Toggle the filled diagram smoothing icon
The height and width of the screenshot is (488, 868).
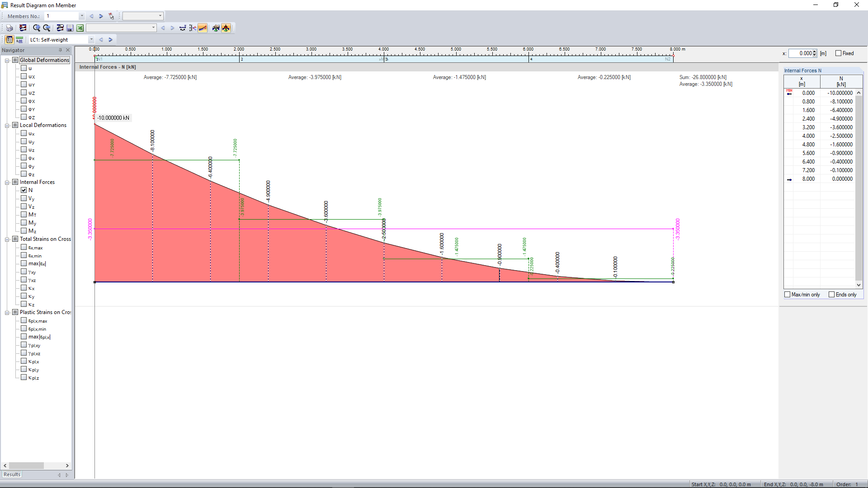tap(203, 28)
